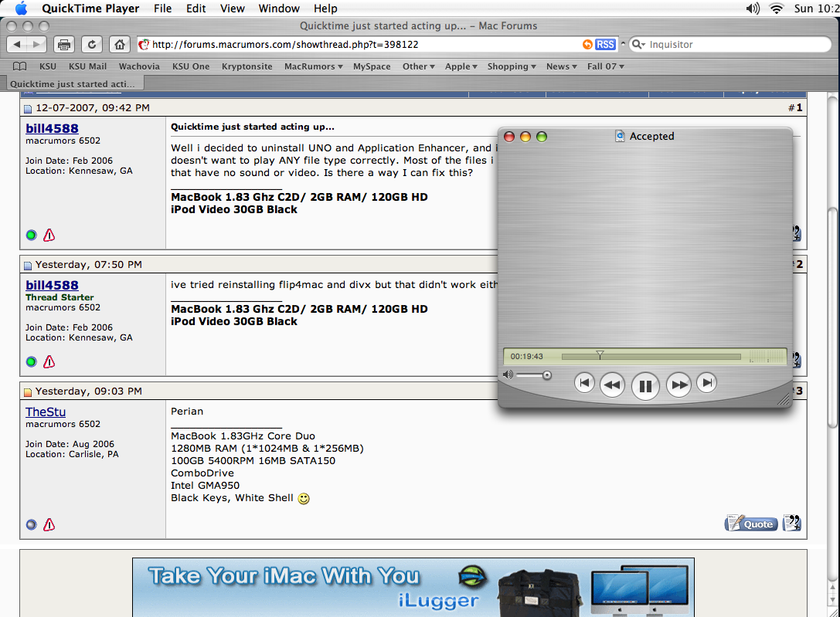Click the iLugger banner advertisement
Viewport: 840px width, 617px height.
pyautogui.click(x=413, y=587)
